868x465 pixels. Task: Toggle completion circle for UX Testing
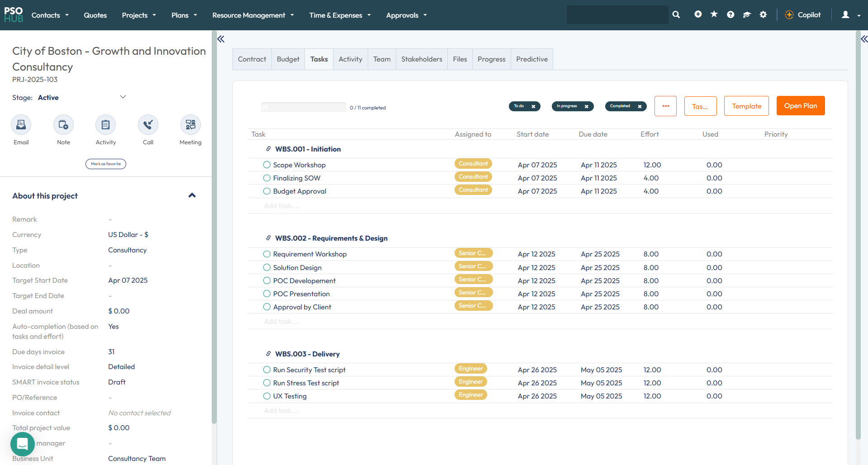pyautogui.click(x=267, y=396)
